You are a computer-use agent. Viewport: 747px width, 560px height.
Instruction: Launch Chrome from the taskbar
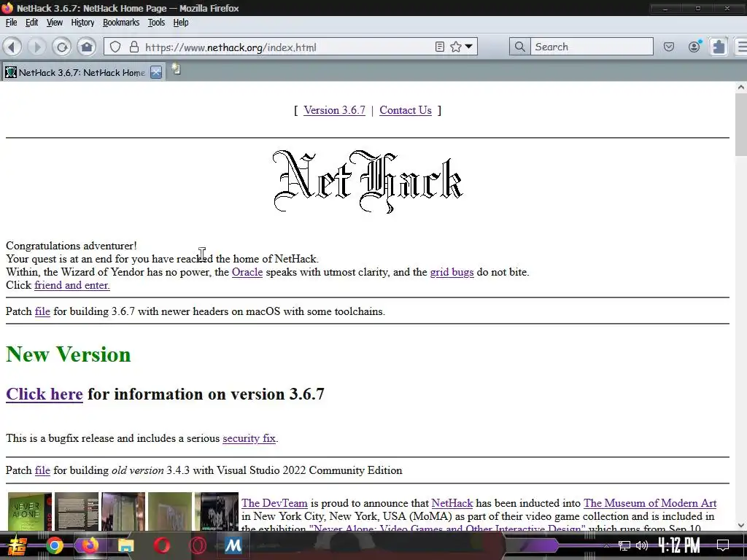click(x=54, y=545)
